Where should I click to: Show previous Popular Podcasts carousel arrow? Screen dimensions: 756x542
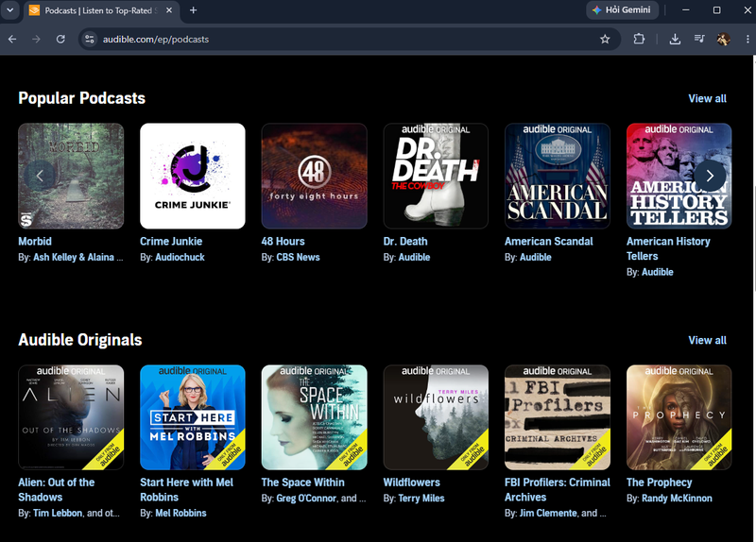(40, 176)
